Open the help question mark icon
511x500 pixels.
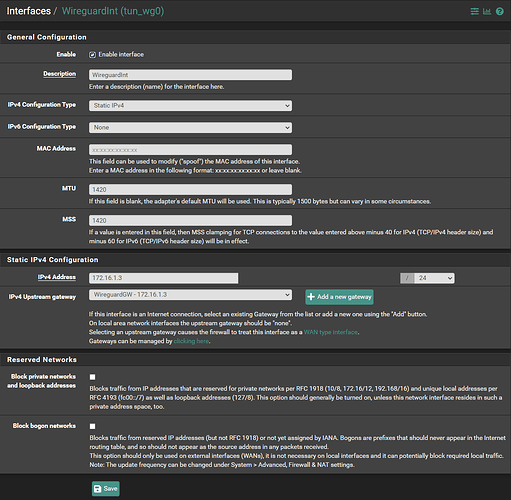500,11
